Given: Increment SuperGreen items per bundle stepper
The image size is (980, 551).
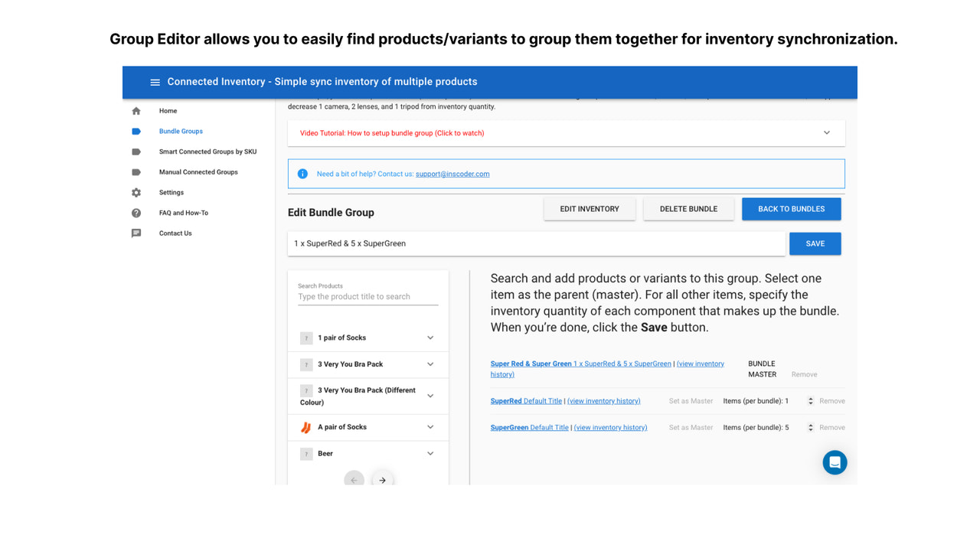Looking at the screenshot, I should coord(810,425).
